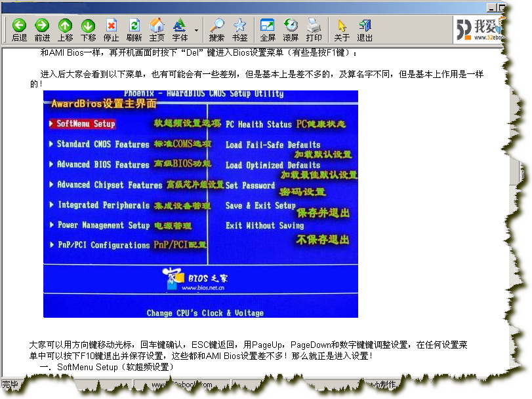Click the 下移 move-down icon

click(88, 30)
